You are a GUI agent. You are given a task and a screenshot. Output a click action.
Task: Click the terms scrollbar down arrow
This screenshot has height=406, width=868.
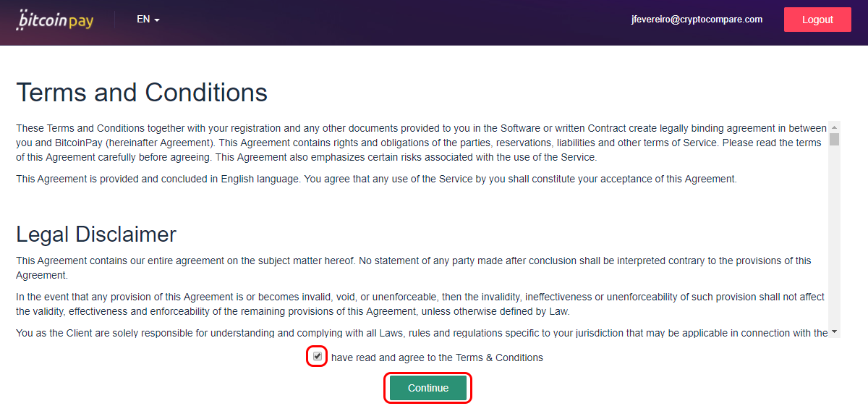pyautogui.click(x=835, y=331)
